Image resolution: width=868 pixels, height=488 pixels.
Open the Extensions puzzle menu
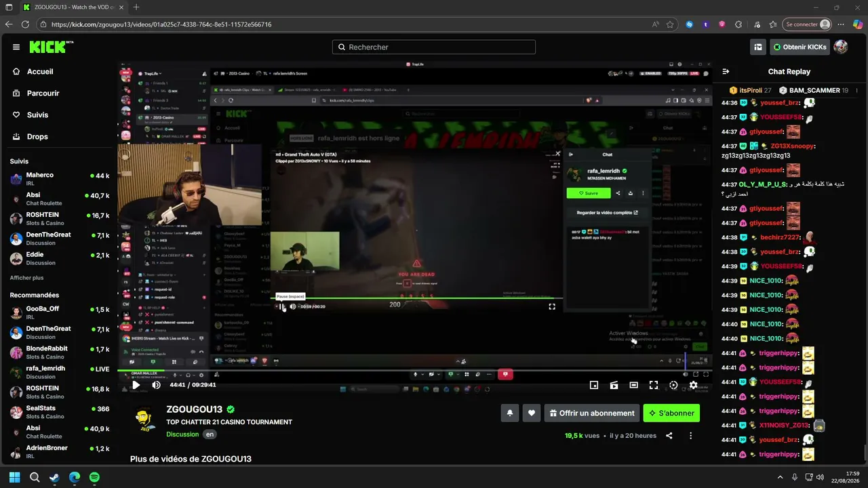(x=738, y=24)
